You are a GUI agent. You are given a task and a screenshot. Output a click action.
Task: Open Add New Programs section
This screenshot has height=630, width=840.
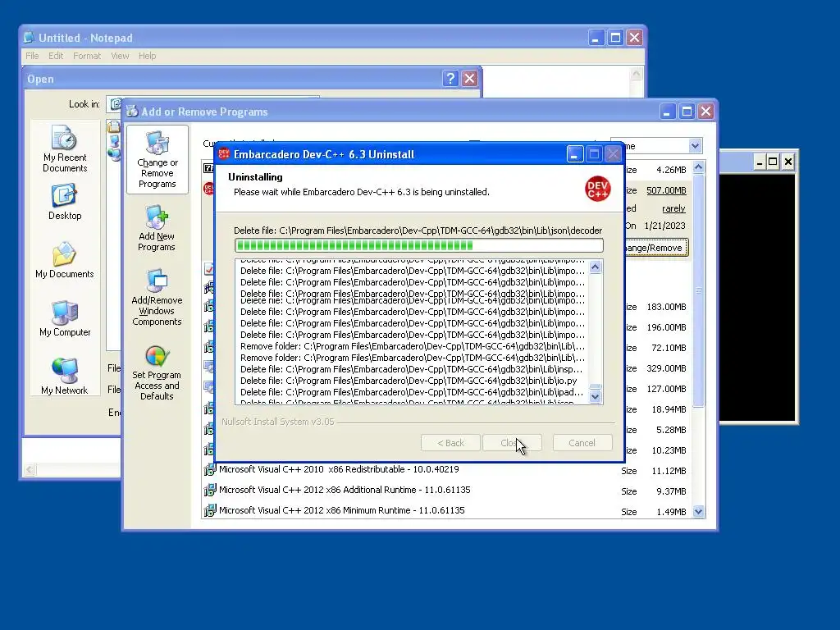coord(157,228)
